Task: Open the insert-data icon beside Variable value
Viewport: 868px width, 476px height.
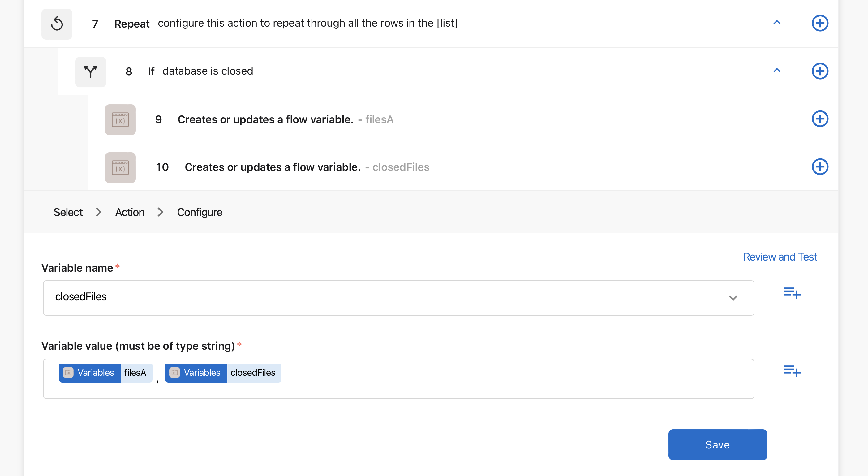Action: pos(792,370)
